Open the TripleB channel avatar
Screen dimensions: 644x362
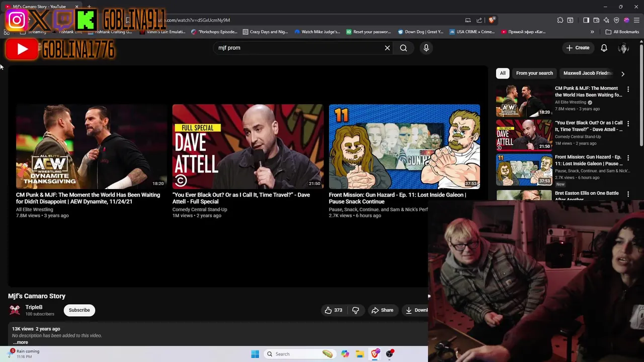click(x=15, y=310)
